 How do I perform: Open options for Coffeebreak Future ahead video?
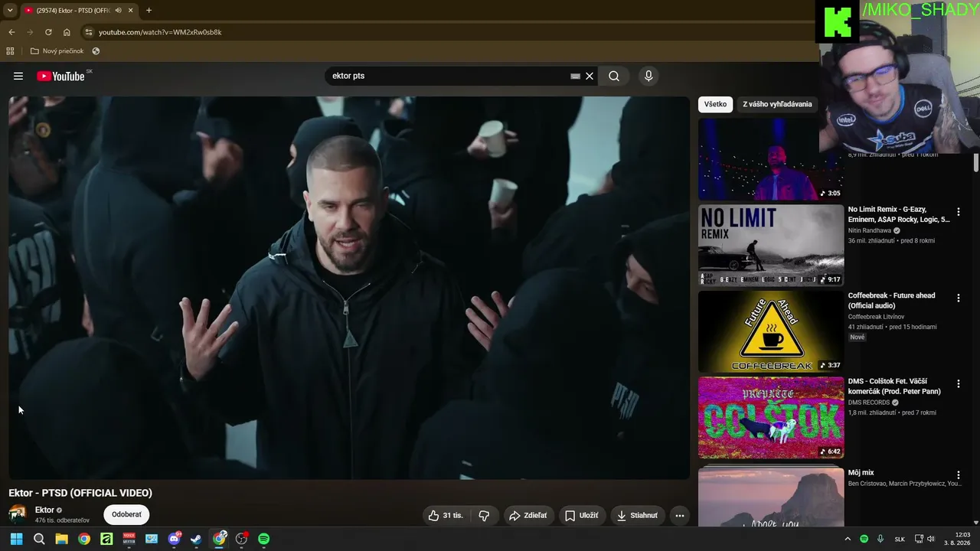click(958, 298)
